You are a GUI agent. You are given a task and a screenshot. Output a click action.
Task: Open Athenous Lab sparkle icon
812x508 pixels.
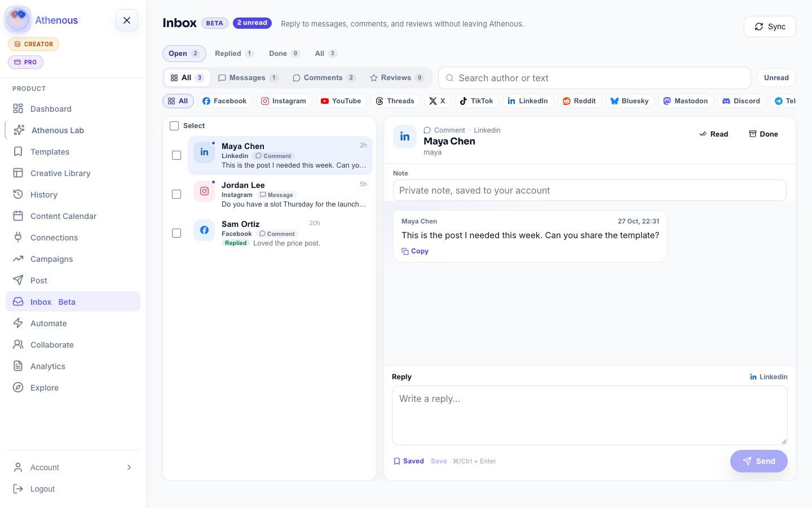click(x=19, y=130)
